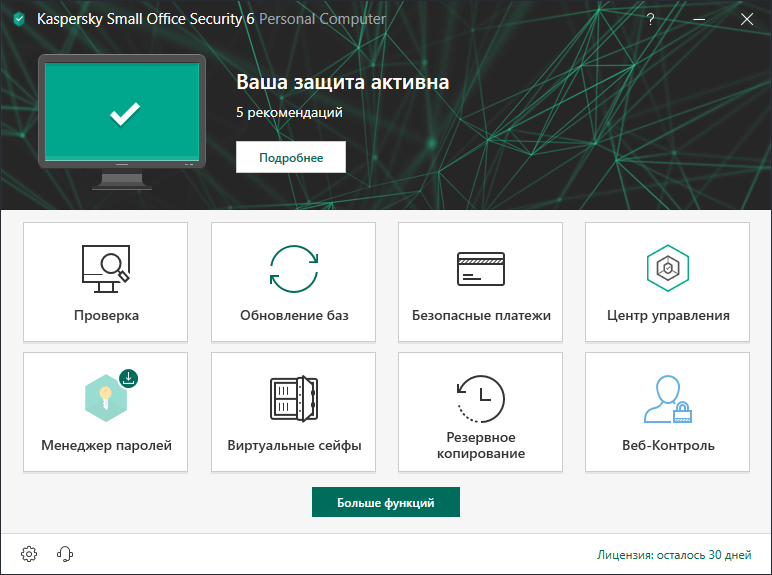Minimize the Kaspersky window
Screen dimensions: 772x575
tap(699, 19)
